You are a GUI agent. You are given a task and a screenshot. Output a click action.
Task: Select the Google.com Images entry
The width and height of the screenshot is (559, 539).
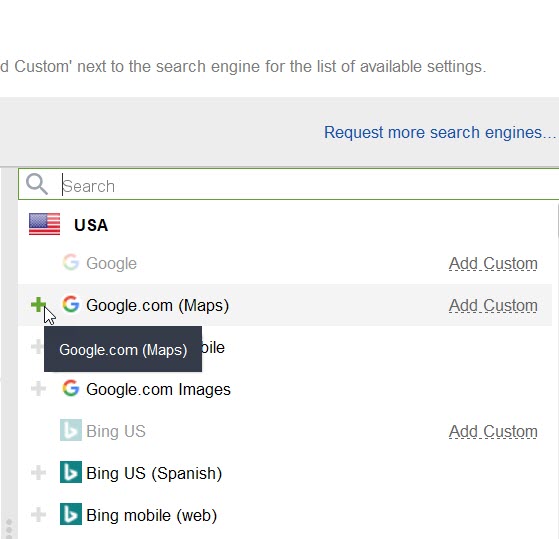(158, 389)
